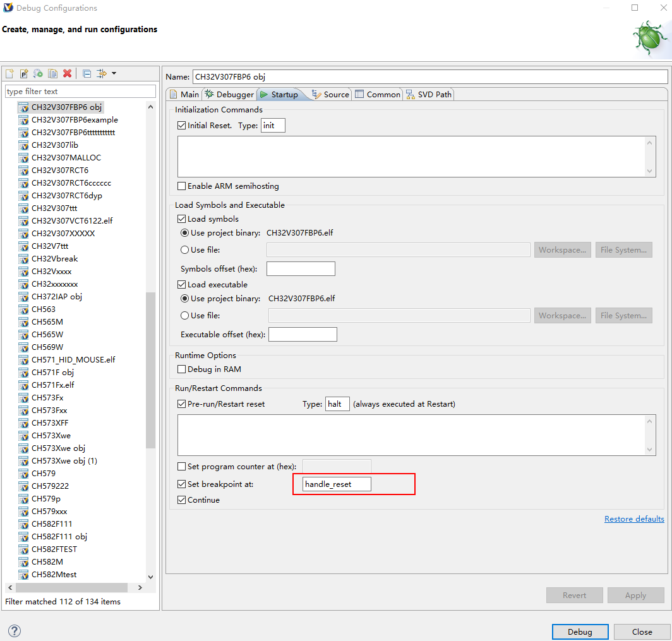The image size is (672, 641).
Task: Open the filter dropdown arrow in toolbar
Action: (114, 74)
